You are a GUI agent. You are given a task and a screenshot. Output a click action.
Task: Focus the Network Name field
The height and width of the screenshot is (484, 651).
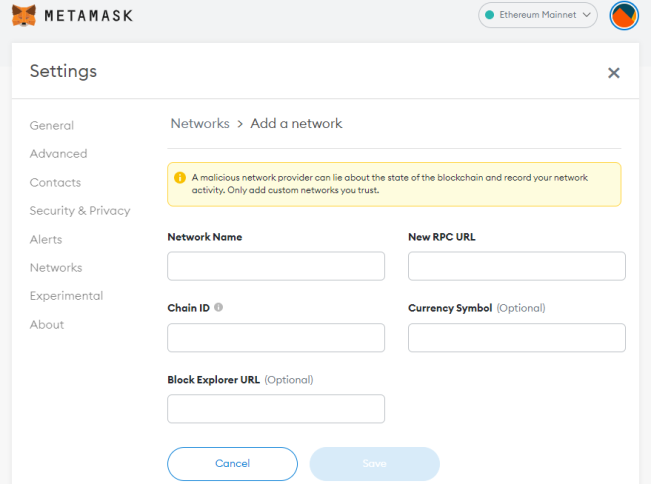[276, 266]
